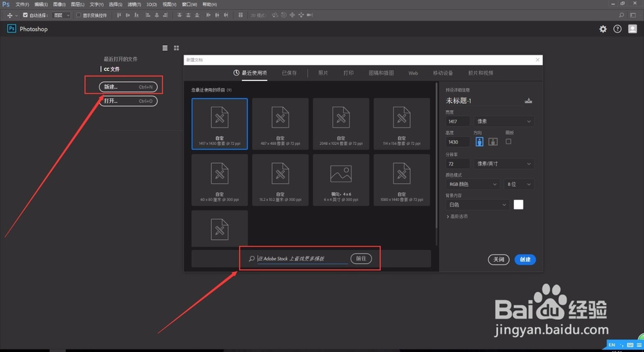Open the 图像(I) menu
The image size is (644, 352).
(59, 5)
